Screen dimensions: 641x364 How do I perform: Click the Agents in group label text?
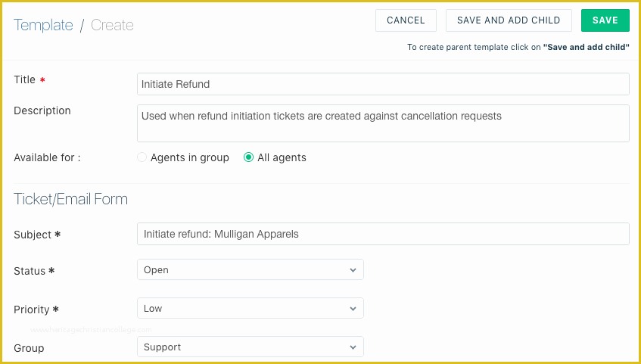tap(190, 158)
